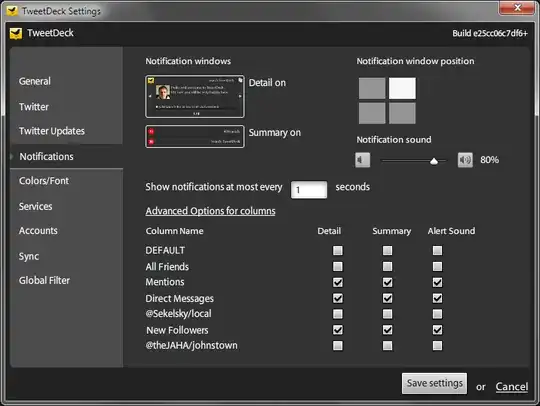Click the Cancel link

pyautogui.click(x=512, y=386)
